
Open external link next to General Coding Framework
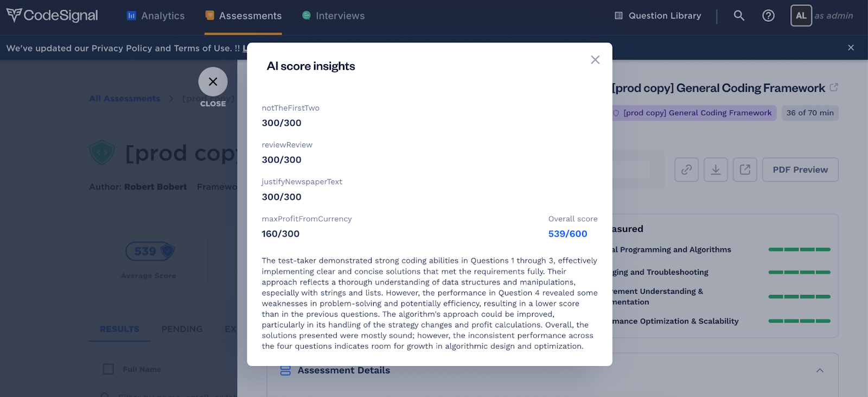[x=834, y=87]
